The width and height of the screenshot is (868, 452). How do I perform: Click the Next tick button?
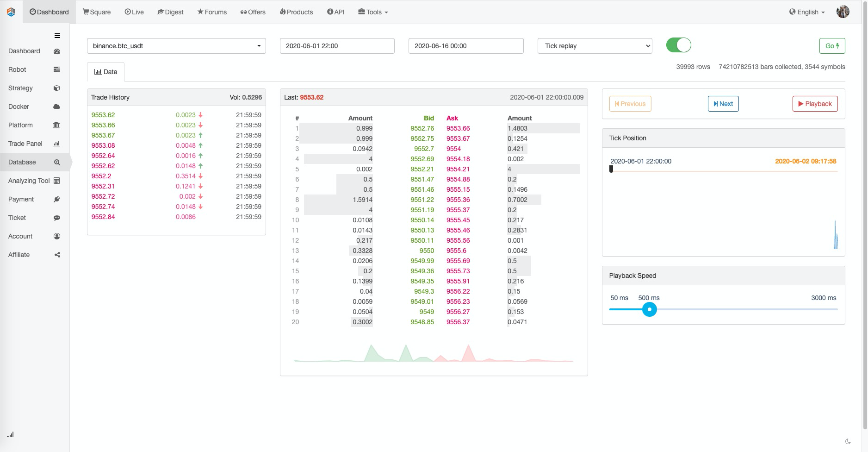point(723,104)
